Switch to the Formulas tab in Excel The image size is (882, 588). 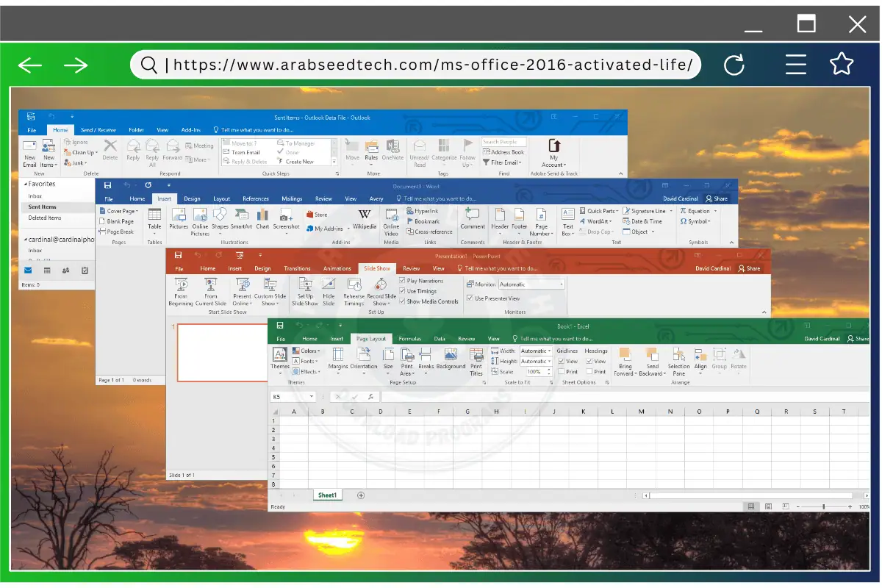[x=410, y=339]
